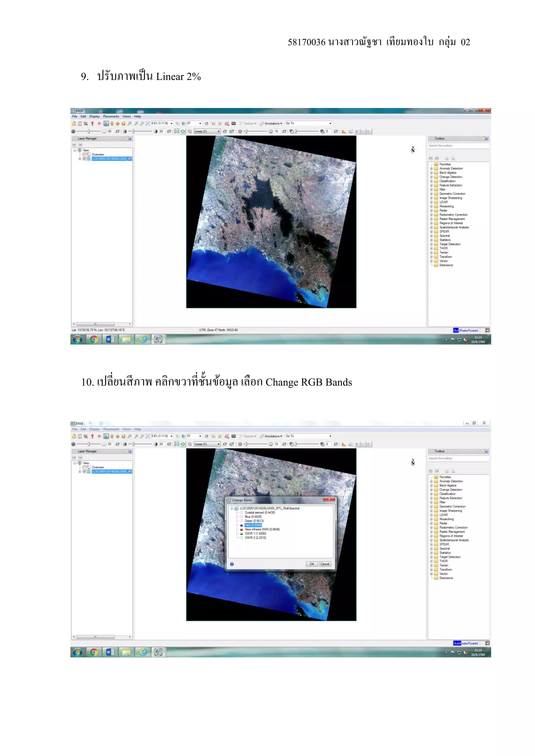Click the crosshair cursor icon in upper ENVI toolbar
The image size is (535, 756).
click(x=99, y=123)
